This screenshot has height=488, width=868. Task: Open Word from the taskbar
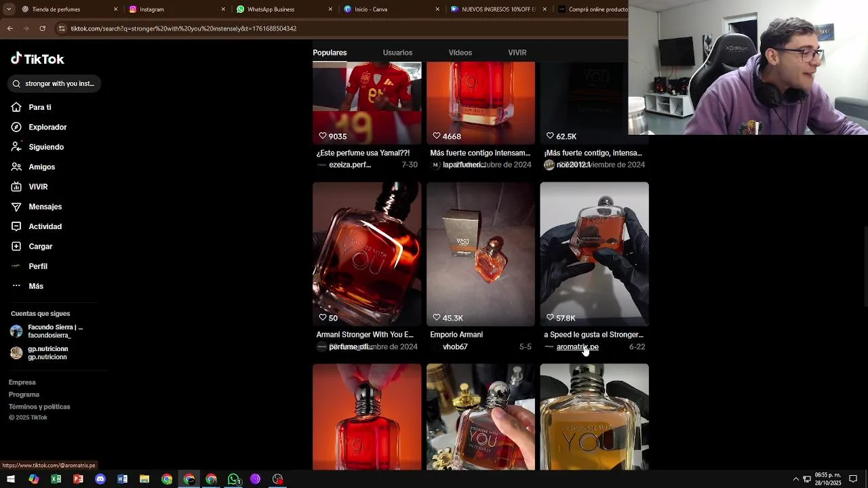122,479
